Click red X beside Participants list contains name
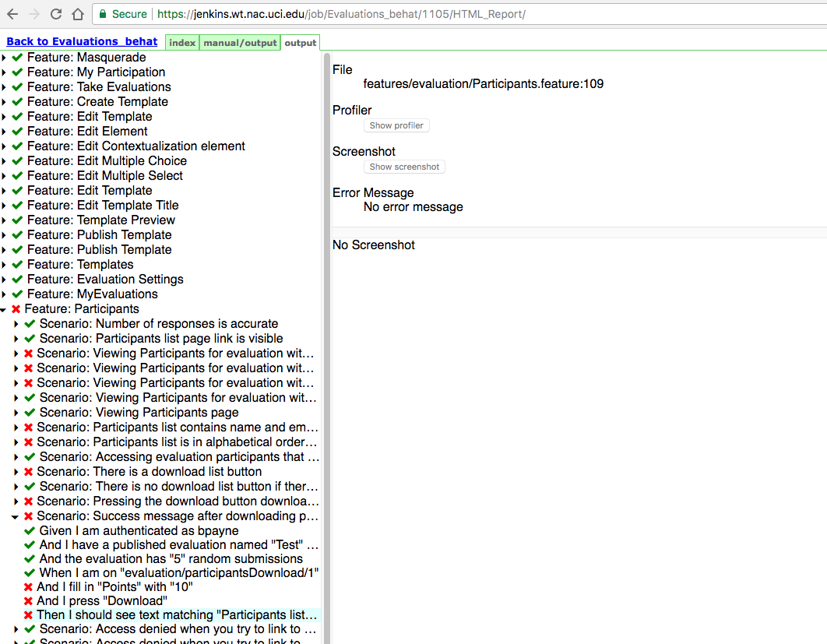The width and height of the screenshot is (827, 644). 29,428
